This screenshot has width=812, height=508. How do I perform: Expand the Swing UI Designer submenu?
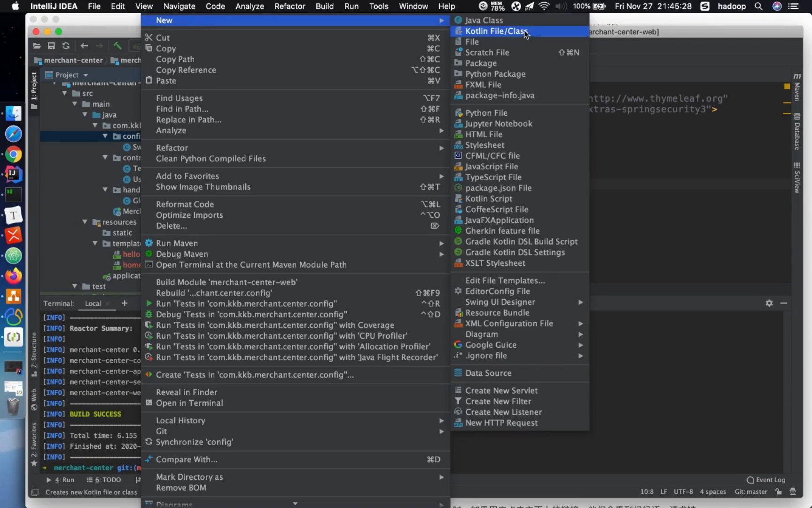[x=520, y=302]
